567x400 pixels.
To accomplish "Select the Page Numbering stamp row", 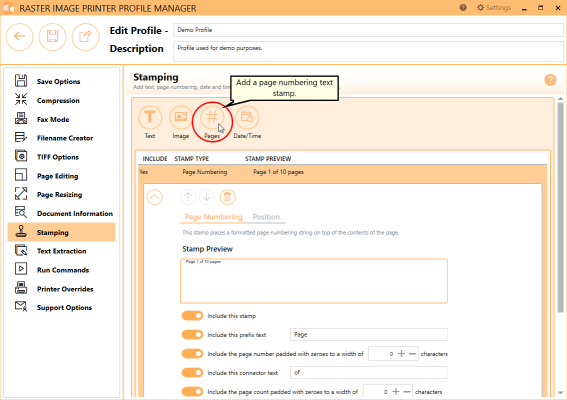I will (x=342, y=172).
